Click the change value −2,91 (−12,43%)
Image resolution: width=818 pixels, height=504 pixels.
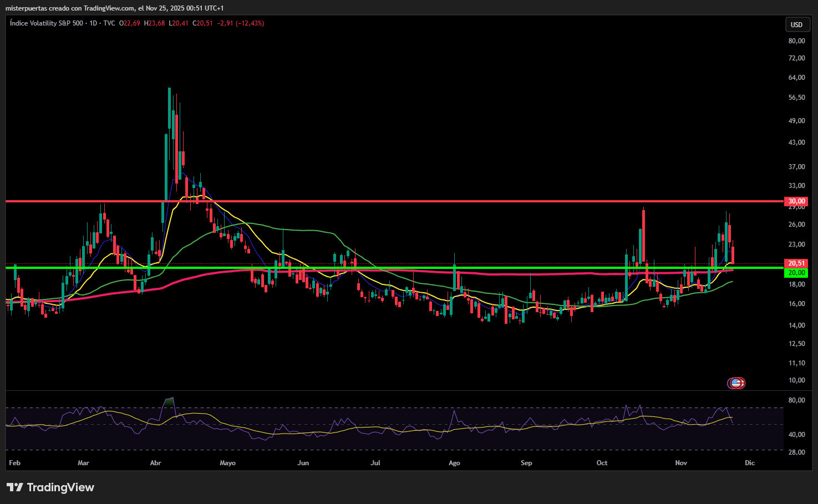pos(241,23)
